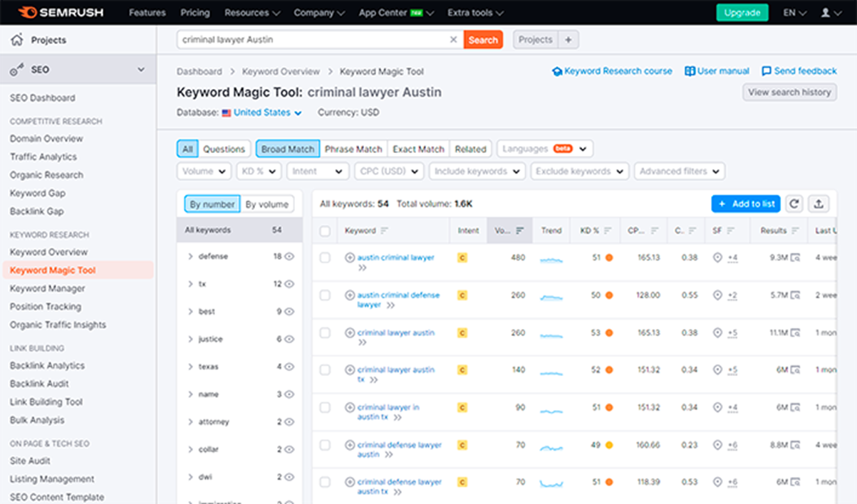Open the KD % filter dropdown
Screen dimensions: 857x504
pyautogui.click(x=259, y=171)
